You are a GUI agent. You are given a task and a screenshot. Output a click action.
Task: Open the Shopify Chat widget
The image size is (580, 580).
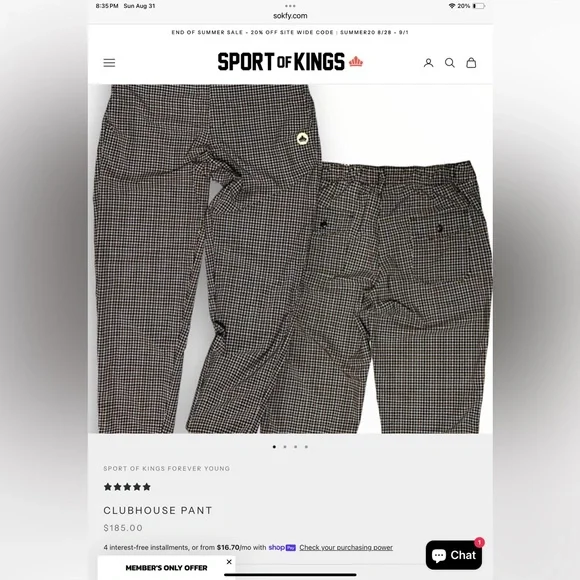pos(454,555)
